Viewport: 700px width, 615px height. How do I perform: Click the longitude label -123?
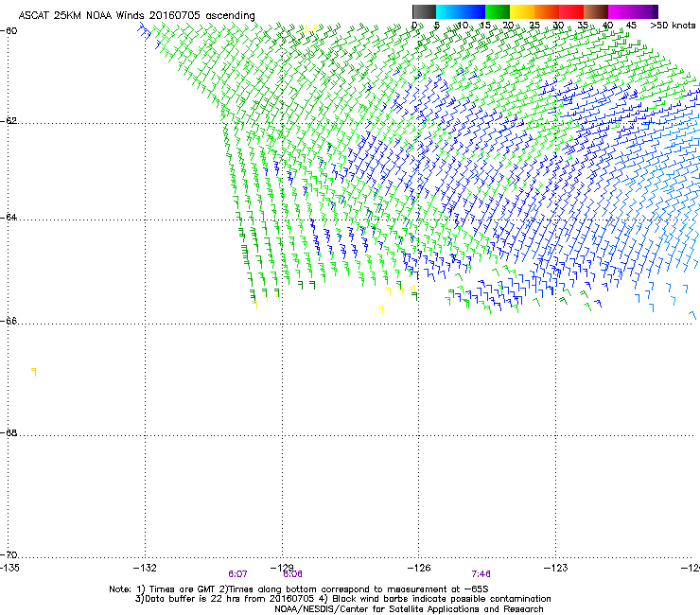click(x=556, y=568)
